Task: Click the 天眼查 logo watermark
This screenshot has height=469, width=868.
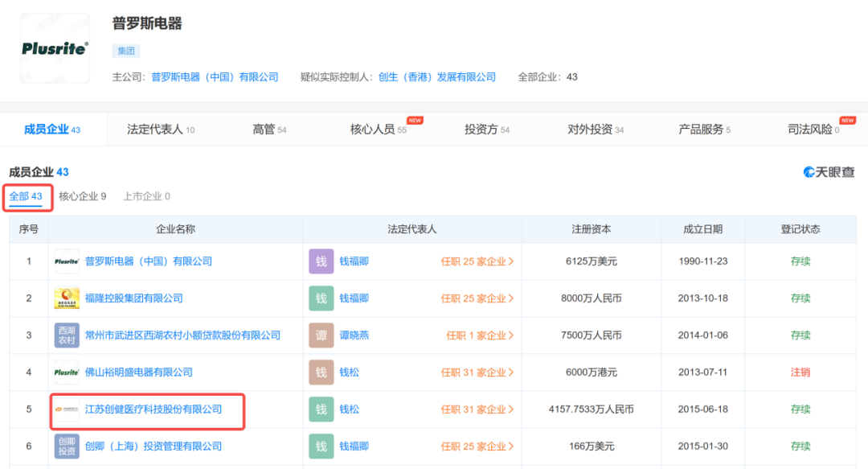Action: click(829, 172)
